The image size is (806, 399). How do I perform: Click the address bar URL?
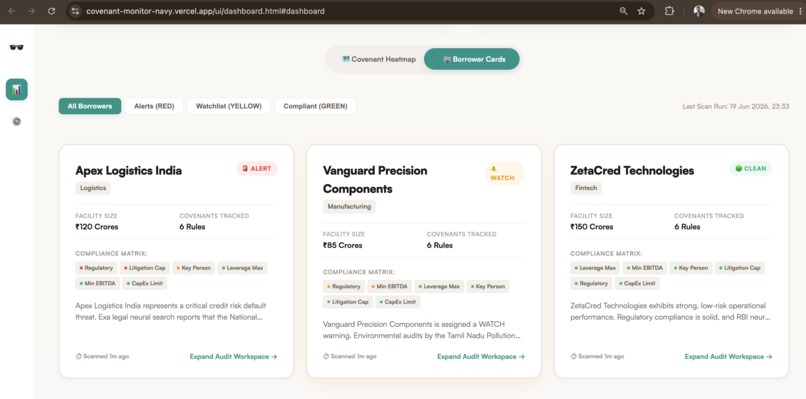205,11
